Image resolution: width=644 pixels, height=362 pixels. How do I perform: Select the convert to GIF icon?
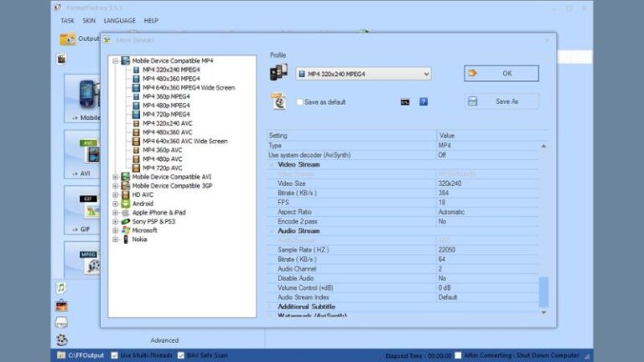click(x=85, y=208)
